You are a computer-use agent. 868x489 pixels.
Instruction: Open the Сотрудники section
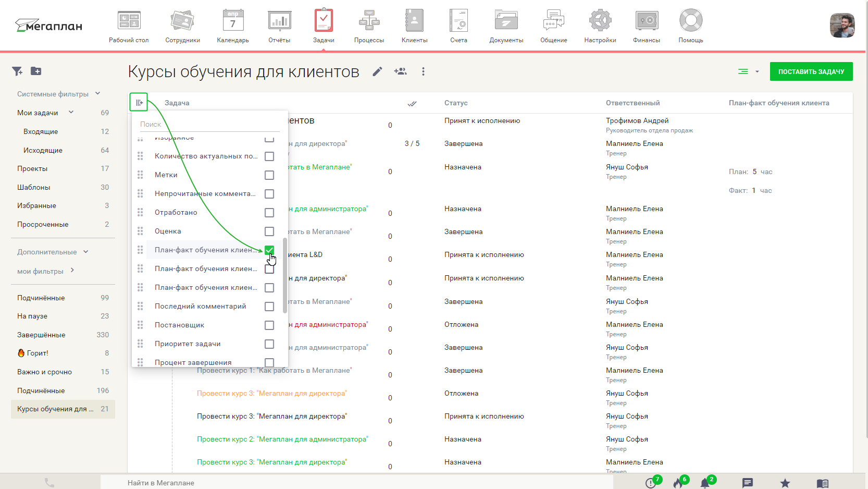182,26
